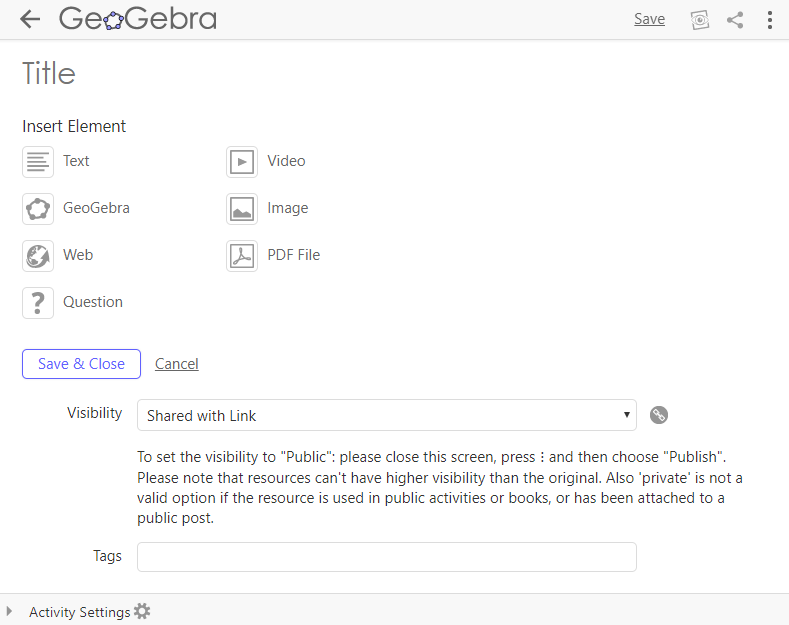This screenshot has width=789, height=625.
Task: Click the Video element label
Action: point(286,161)
